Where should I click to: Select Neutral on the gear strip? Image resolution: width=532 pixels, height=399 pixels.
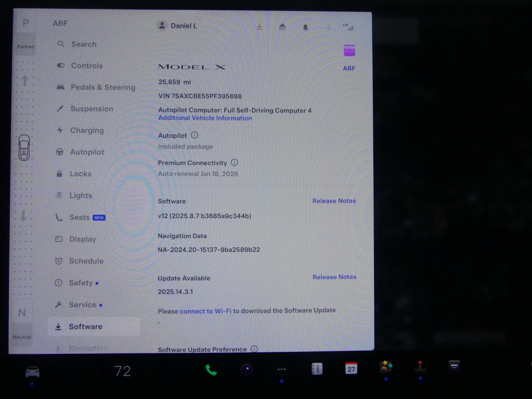(22, 313)
